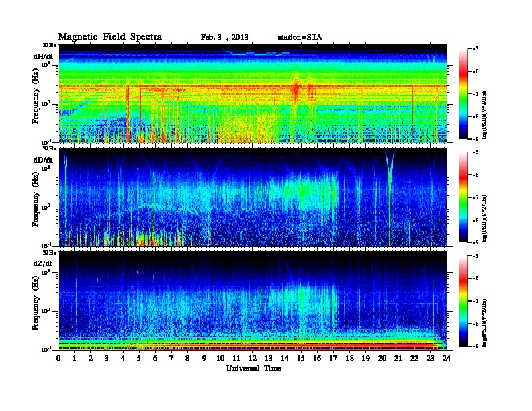Click the color bar beside the dD/dt panel

tap(463, 197)
